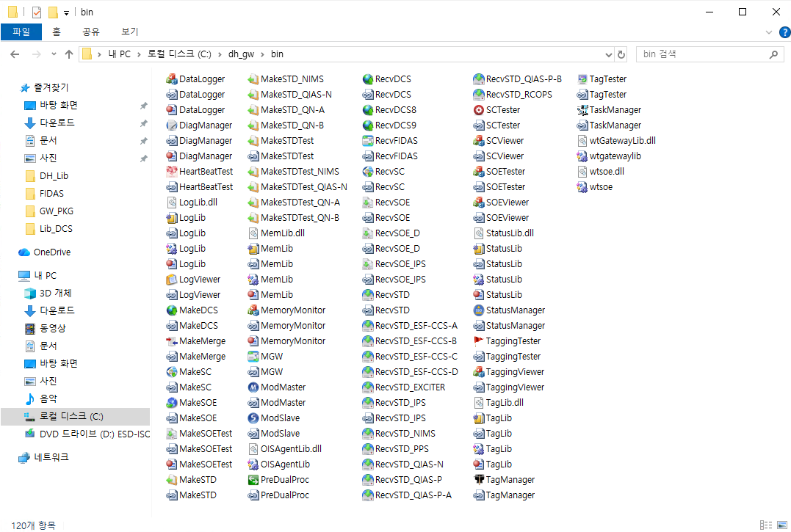
Task: Open the recent locations dropdown arrow
Action: pyautogui.click(x=54, y=54)
